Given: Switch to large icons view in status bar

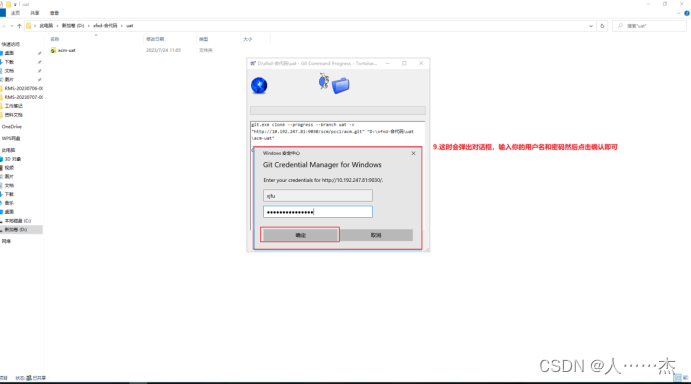Looking at the screenshot, I should point(685,377).
